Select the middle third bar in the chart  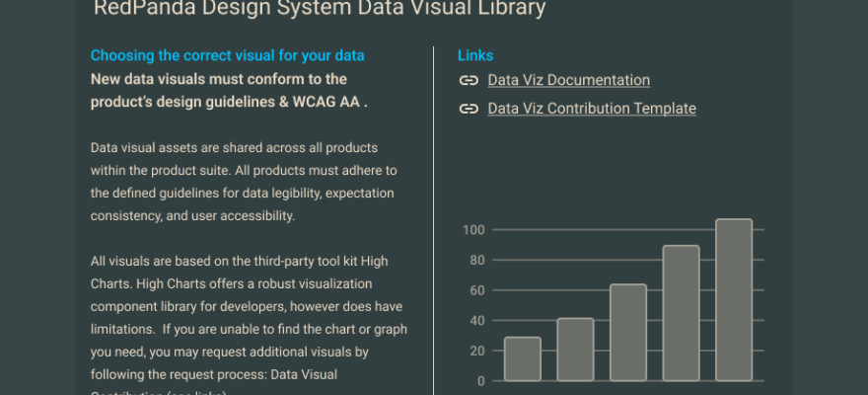pyautogui.click(x=628, y=333)
